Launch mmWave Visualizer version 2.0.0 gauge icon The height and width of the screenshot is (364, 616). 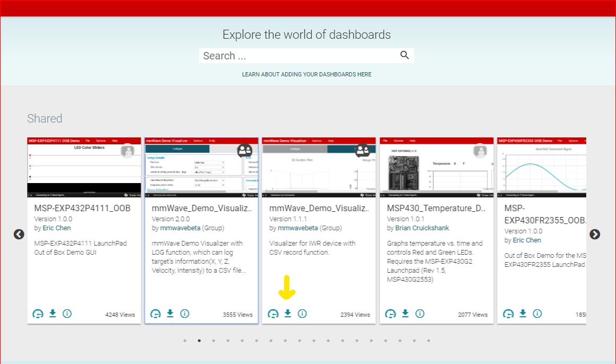click(156, 314)
